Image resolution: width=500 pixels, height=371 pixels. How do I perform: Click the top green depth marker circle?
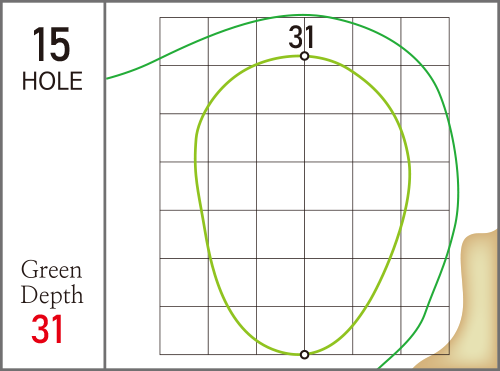click(304, 56)
